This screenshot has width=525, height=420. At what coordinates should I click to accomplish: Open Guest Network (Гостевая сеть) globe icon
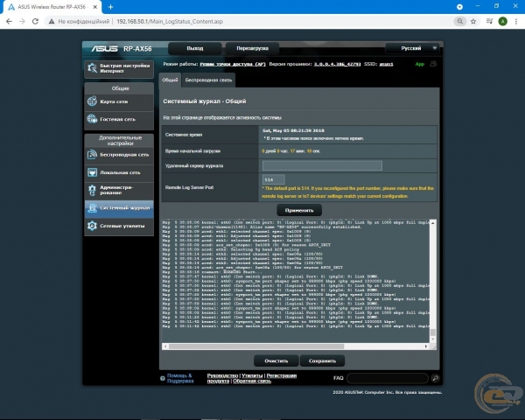coord(92,119)
